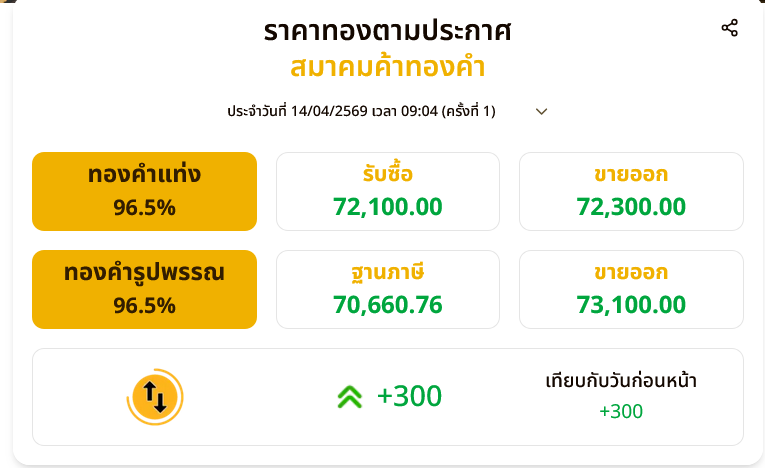Open the 14/04/2569 09:04 date selector
This screenshot has height=468, width=765.
[x=361, y=111]
